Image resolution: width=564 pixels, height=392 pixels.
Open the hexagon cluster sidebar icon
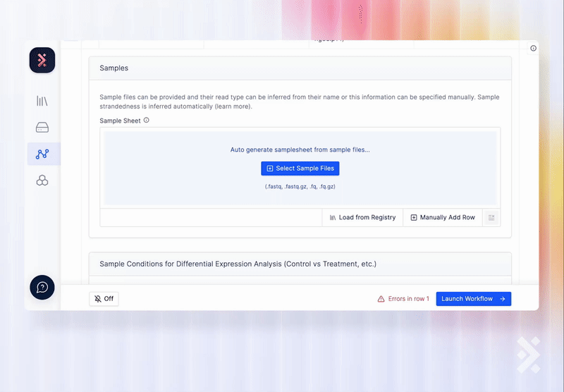point(42,180)
